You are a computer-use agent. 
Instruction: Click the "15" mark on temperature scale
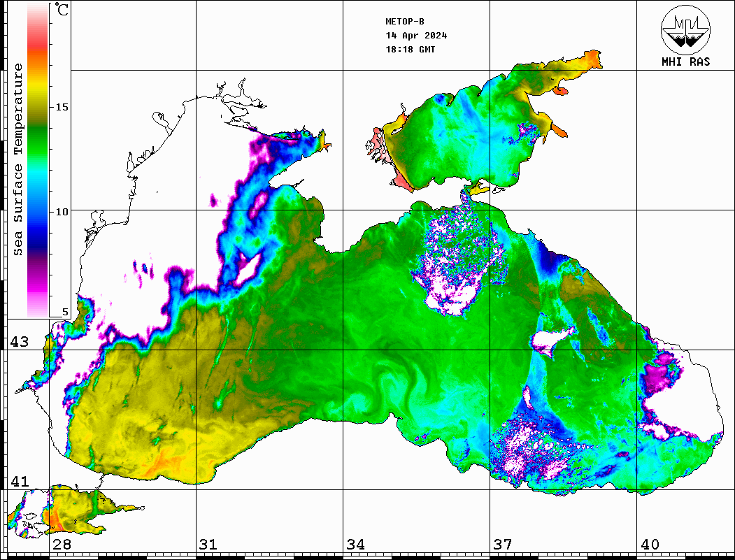click(62, 107)
